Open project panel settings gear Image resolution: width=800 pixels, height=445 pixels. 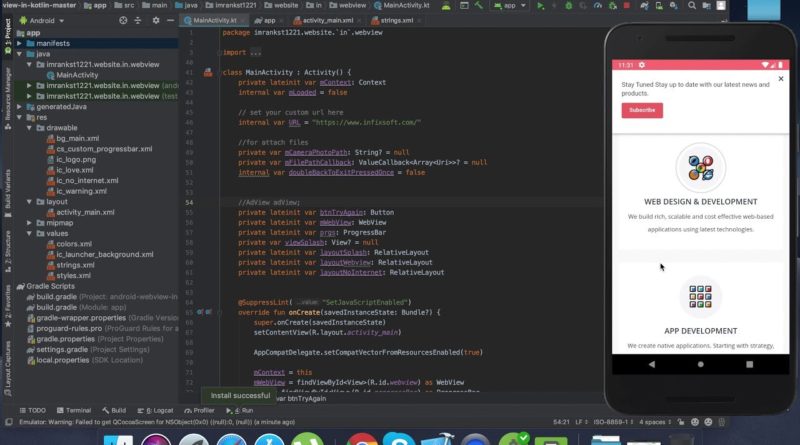point(156,20)
